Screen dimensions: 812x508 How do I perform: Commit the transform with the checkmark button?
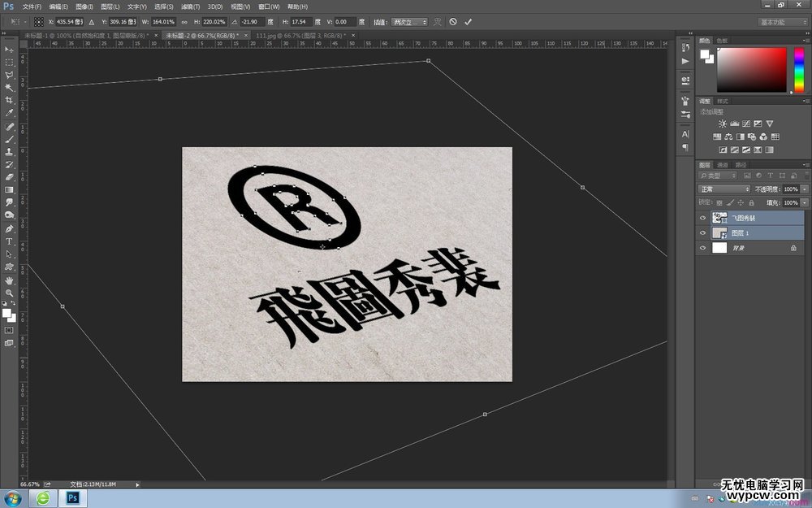467,22
